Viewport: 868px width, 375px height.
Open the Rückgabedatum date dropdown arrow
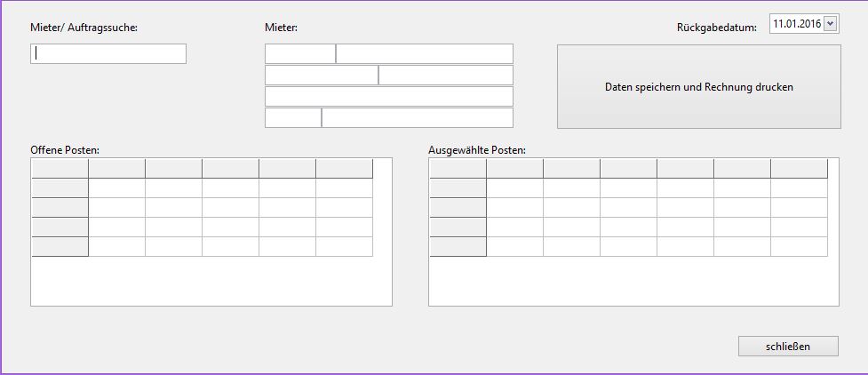coord(830,24)
